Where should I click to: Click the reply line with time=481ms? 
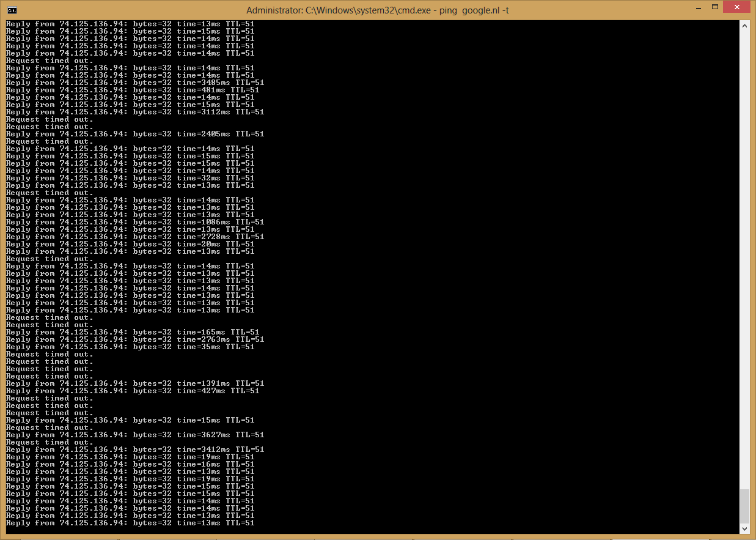132,90
